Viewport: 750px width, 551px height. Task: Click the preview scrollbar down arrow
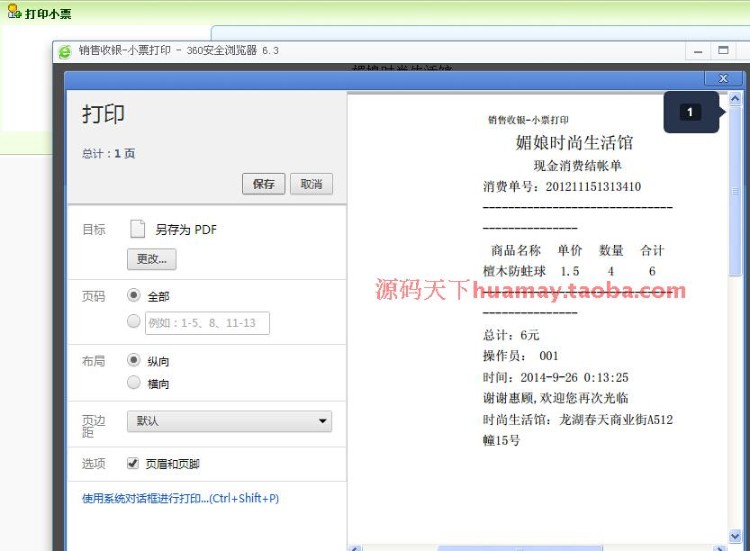coord(735,536)
